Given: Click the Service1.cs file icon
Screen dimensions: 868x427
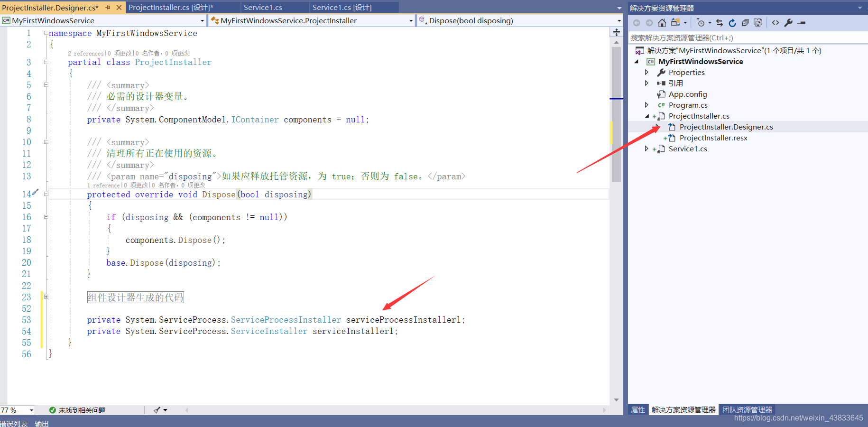Looking at the screenshot, I should 661,149.
